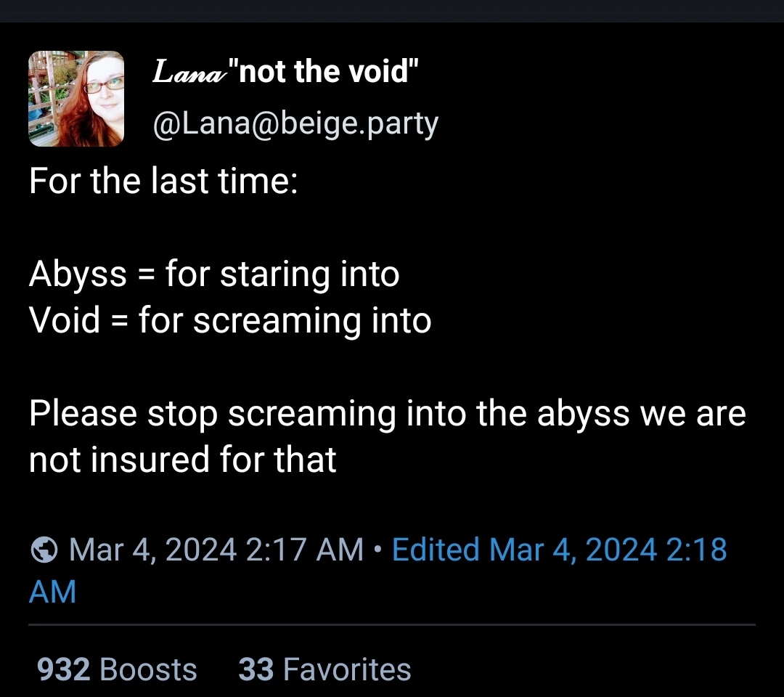Click the word "Favorites" label
Screen dimensions: 784x697
(x=346, y=669)
